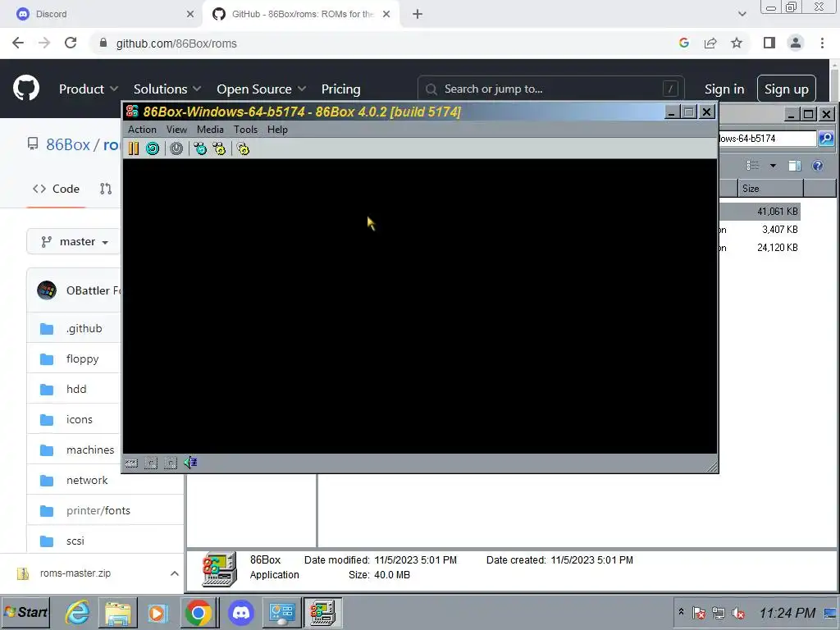Click the Start button
The height and width of the screenshot is (630, 840).
pos(25,612)
